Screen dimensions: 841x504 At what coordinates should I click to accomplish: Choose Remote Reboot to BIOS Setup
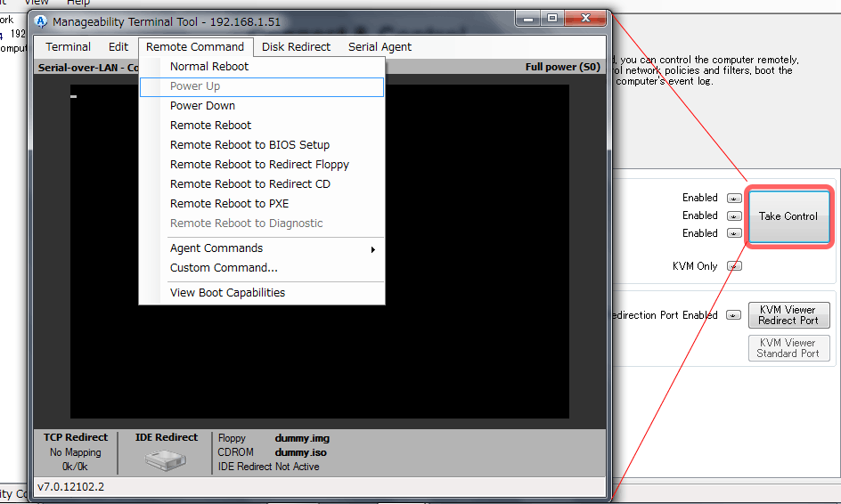click(x=262, y=145)
